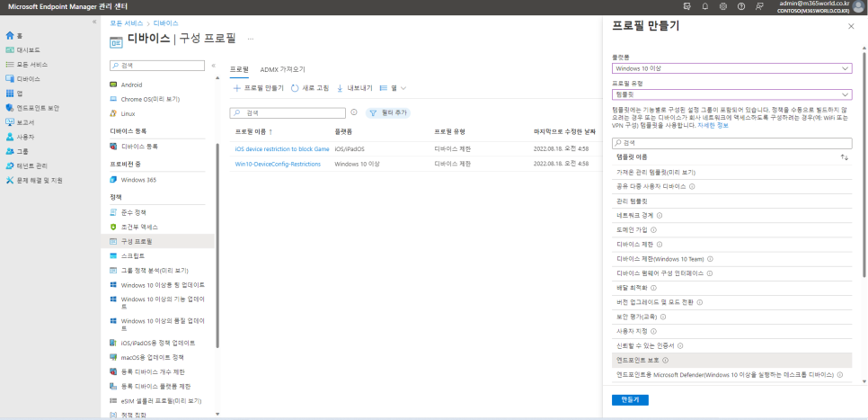Open the 사용자 person icon
The image size is (868, 420).
click(x=9, y=137)
